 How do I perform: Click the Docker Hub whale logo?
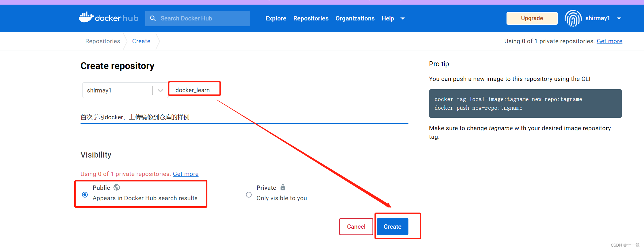[108, 18]
